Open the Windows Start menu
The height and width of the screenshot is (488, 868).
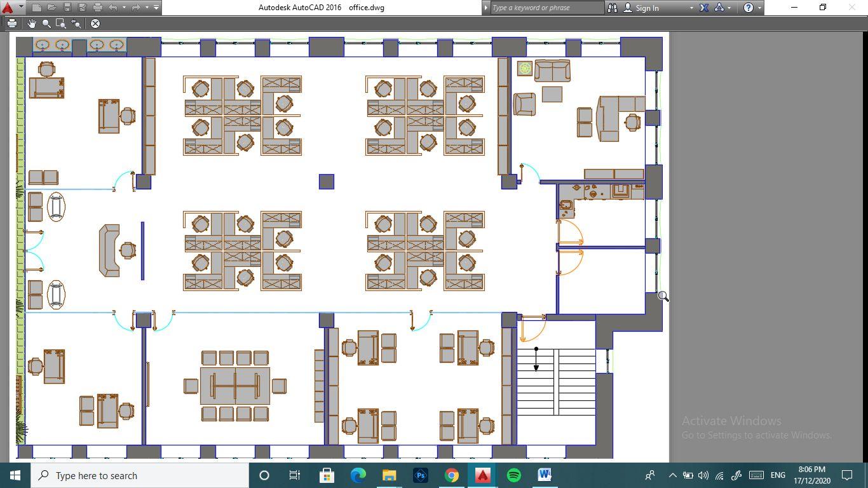pos(15,475)
